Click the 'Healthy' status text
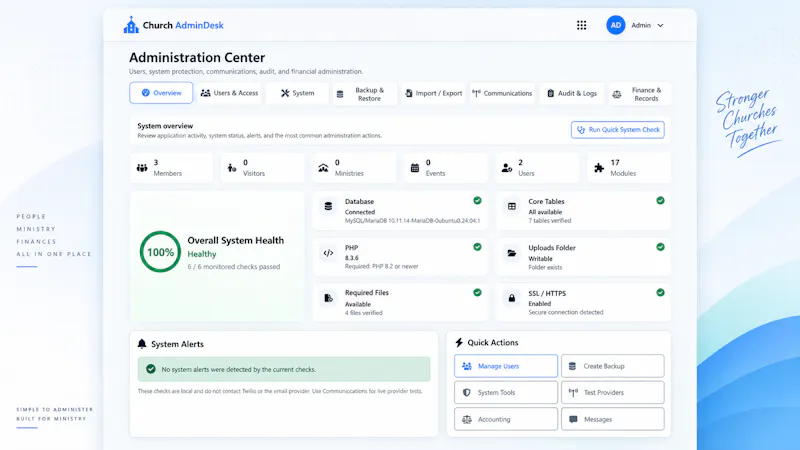800x450 pixels. (x=202, y=254)
